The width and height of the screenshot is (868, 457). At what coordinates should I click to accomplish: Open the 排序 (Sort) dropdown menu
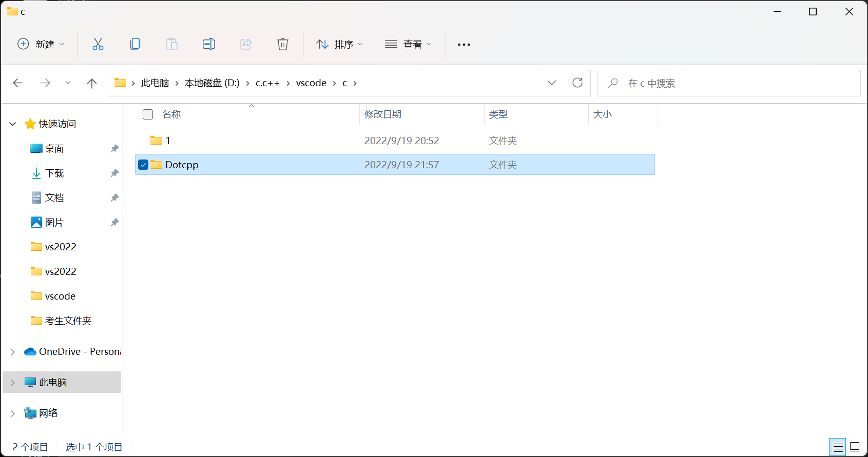[339, 45]
